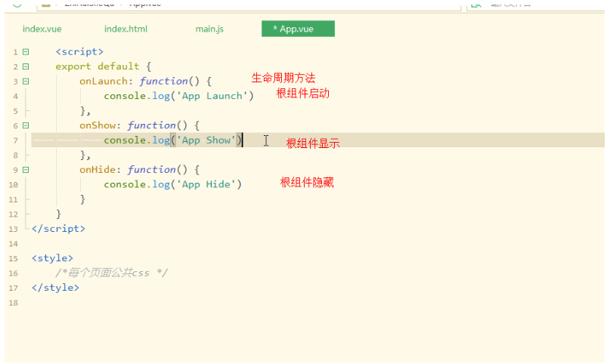This screenshot has width=610, height=364.
Task: Click line number 10 in the gutter
Action: [x=13, y=185]
